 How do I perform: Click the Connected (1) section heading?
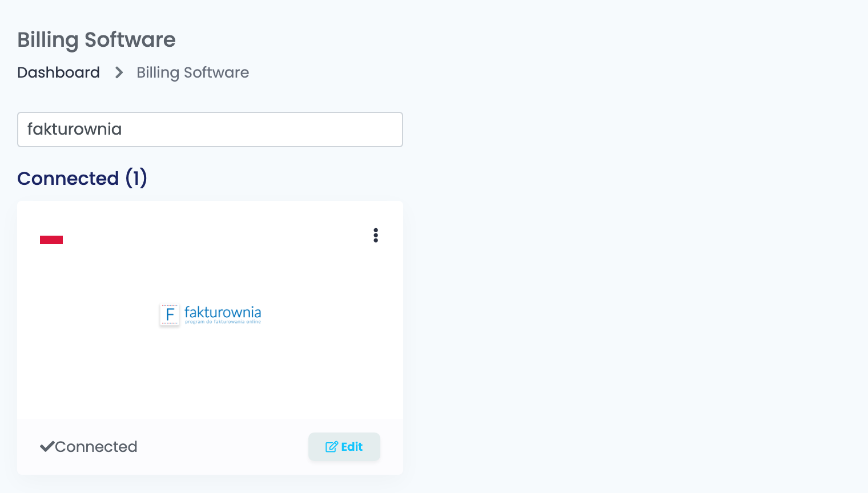pyautogui.click(x=82, y=179)
